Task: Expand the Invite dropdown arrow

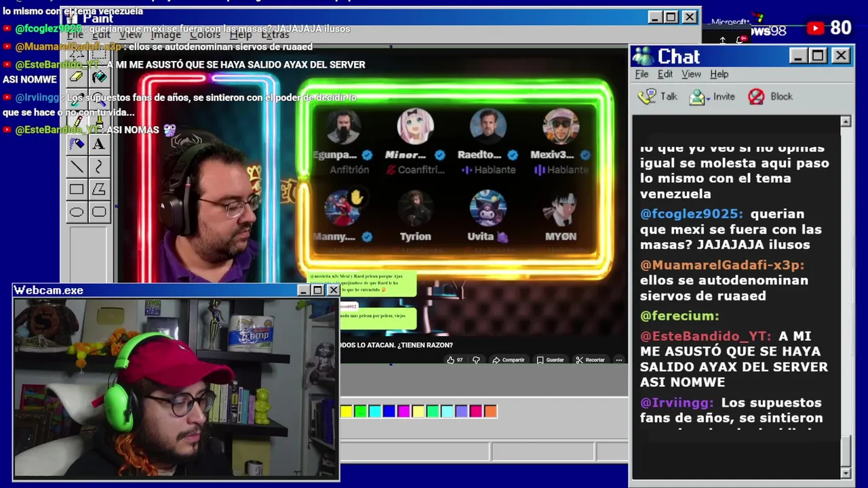Action: click(x=708, y=98)
